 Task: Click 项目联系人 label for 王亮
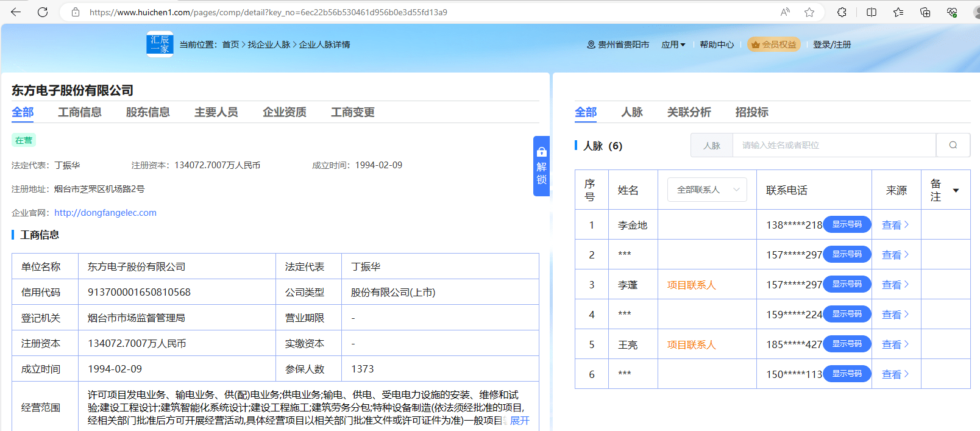pyautogui.click(x=692, y=344)
